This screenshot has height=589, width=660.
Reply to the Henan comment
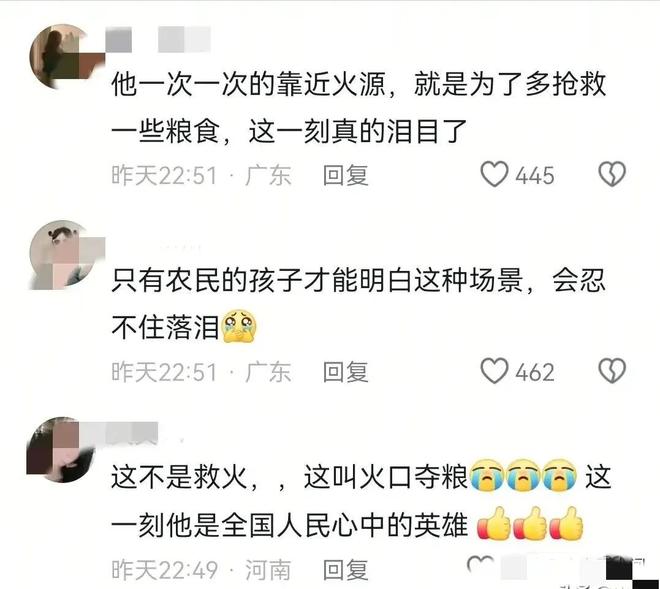[346, 570]
